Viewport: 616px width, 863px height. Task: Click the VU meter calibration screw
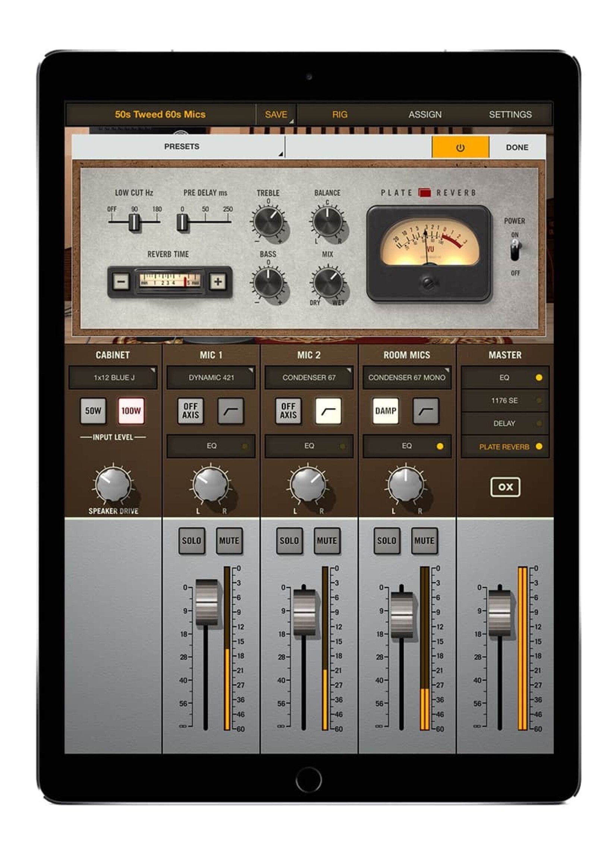point(428,283)
